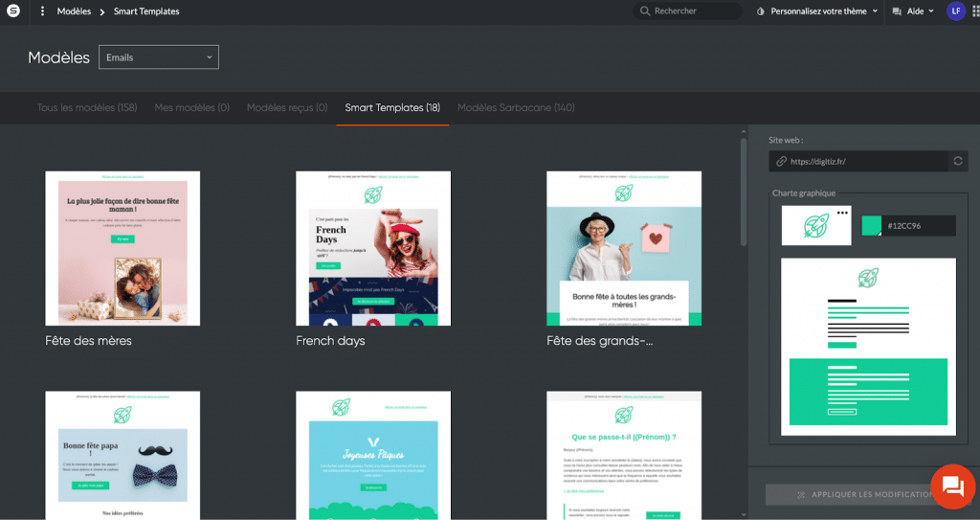This screenshot has width=980, height=520.
Task: Switch to Modèles Sarbacane tab
Action: tap(516, 108)
